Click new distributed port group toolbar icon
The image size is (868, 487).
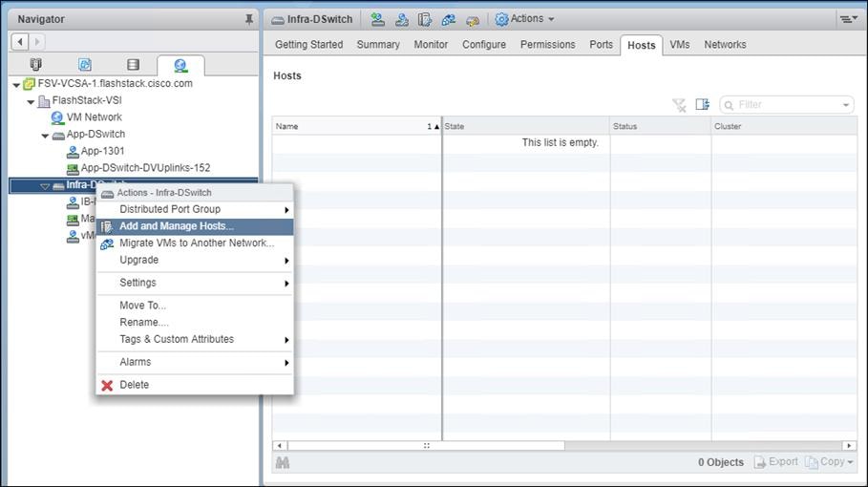[x=377, y=19]
